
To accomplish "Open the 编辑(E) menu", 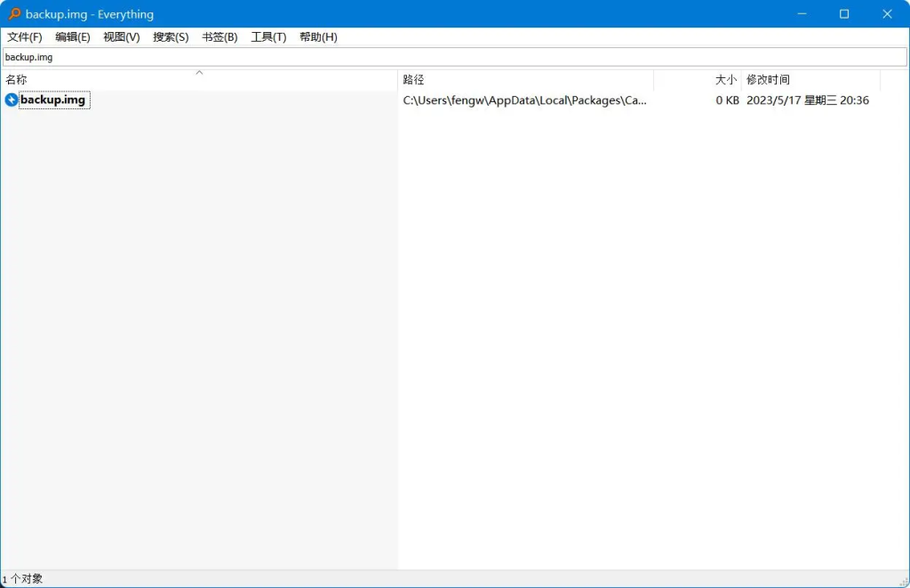I will pos(73,37).
